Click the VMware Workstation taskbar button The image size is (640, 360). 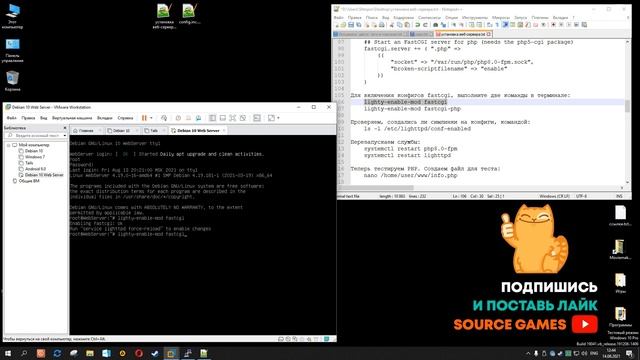click(171, 353)
